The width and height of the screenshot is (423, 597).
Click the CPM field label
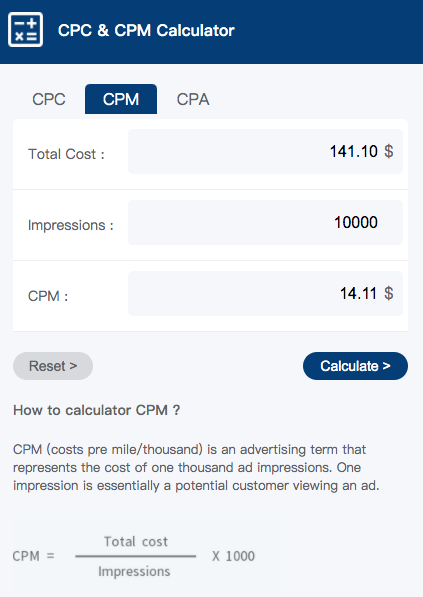point(48,296)
